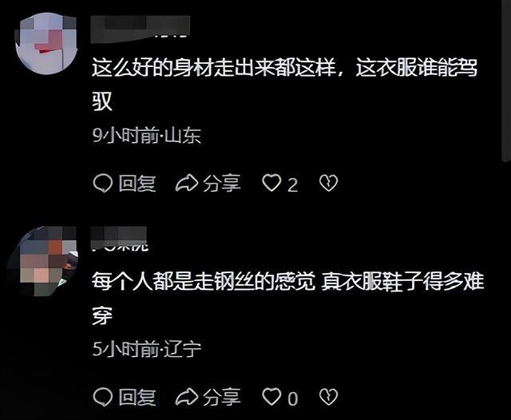Like the comment with 2 likes

point(271,183)
